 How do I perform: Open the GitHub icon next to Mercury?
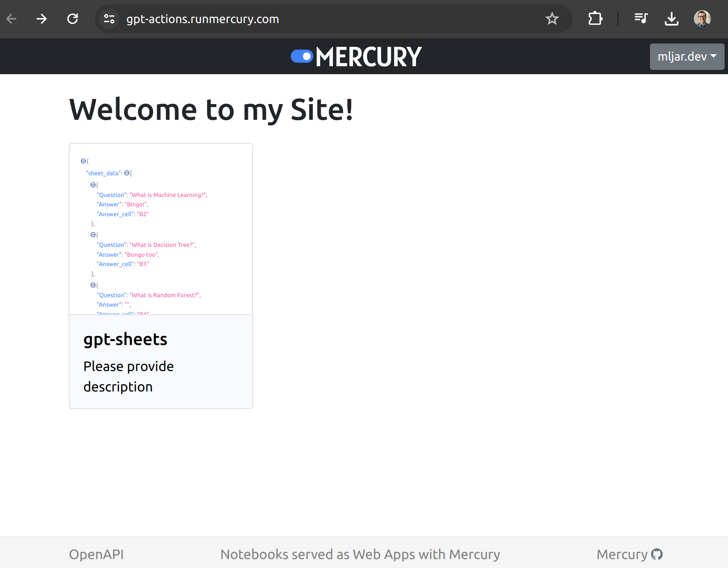657,554
